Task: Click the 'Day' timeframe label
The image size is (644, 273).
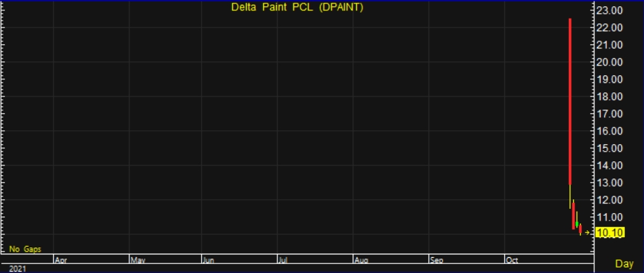Action: [x=624, y=263]
